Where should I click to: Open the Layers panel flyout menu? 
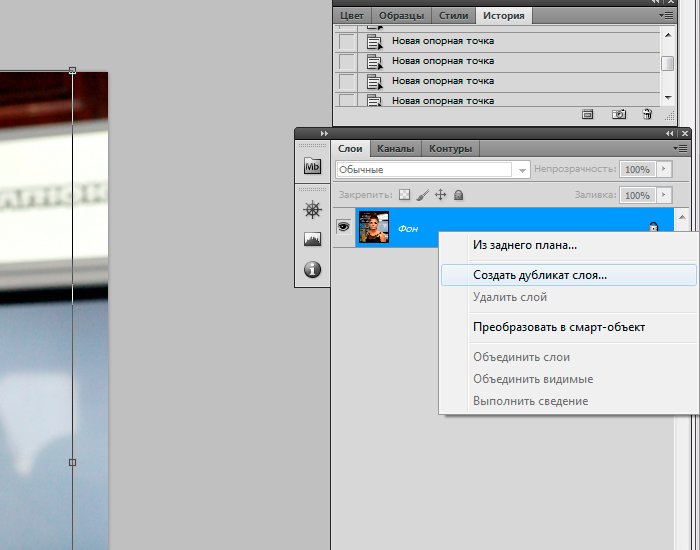pyautogui.click(x=681, y=149)
